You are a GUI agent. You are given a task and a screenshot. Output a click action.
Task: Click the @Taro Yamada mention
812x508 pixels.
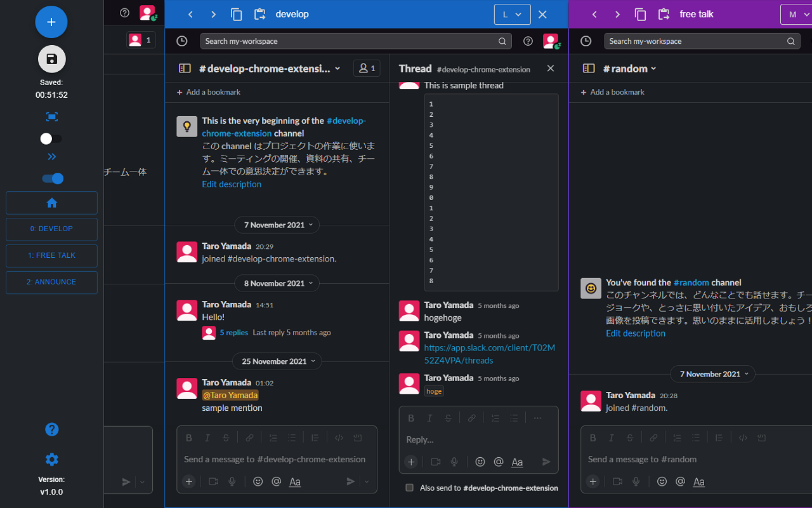click(x=230, y=395)
